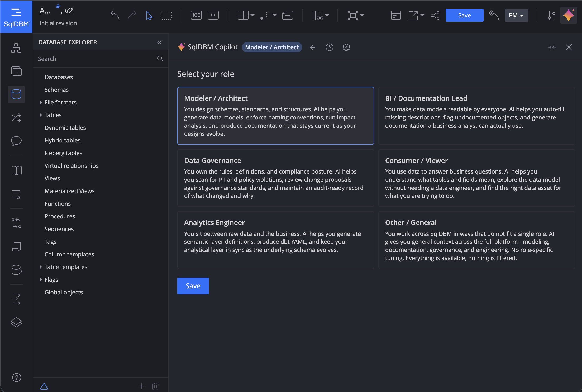Expand the Table templates node
This screenshot has height=392, width=582.
[41, 267]
